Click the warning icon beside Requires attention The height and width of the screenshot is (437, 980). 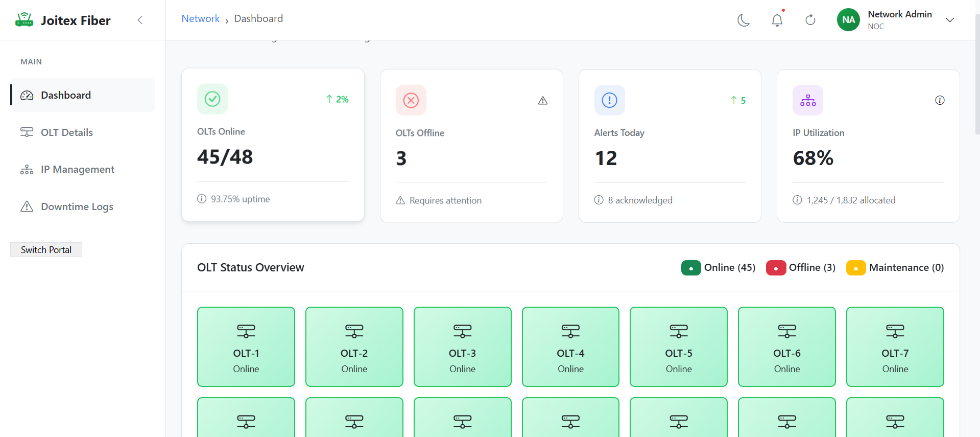(400, 200)
